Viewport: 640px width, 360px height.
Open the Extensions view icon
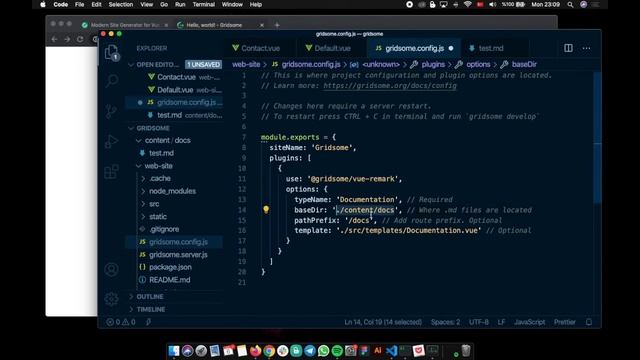111,171
